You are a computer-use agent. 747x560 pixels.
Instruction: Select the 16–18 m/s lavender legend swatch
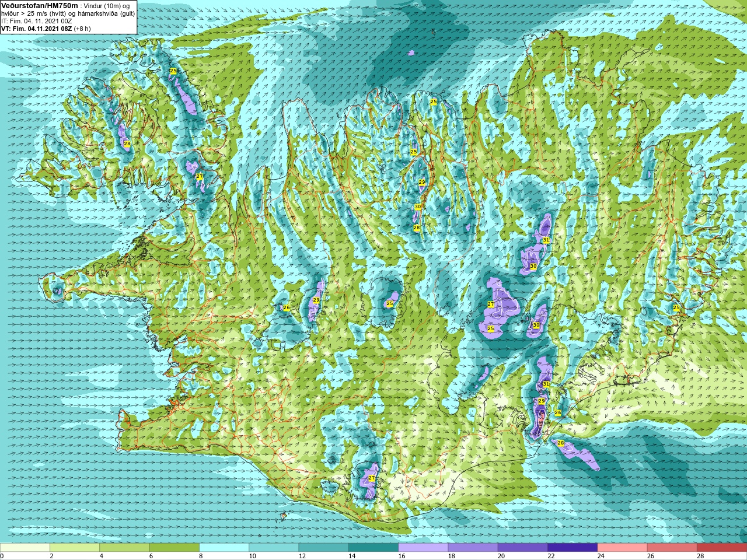[423, 548]
